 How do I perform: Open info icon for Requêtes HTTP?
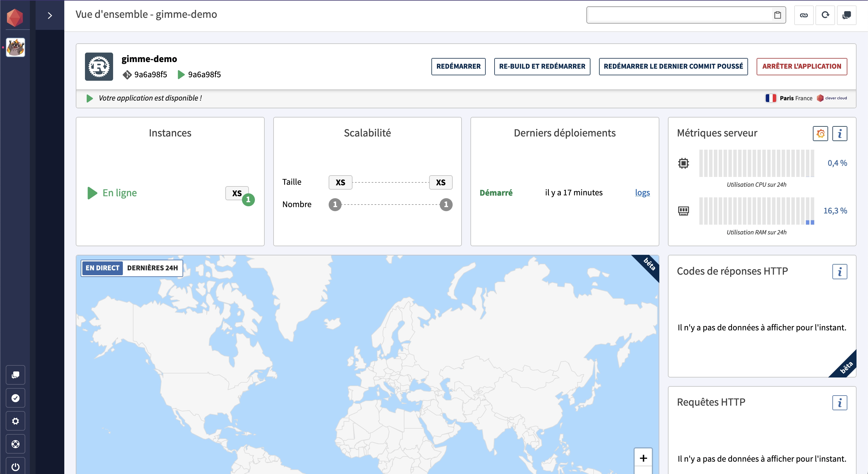pos(839,403)
